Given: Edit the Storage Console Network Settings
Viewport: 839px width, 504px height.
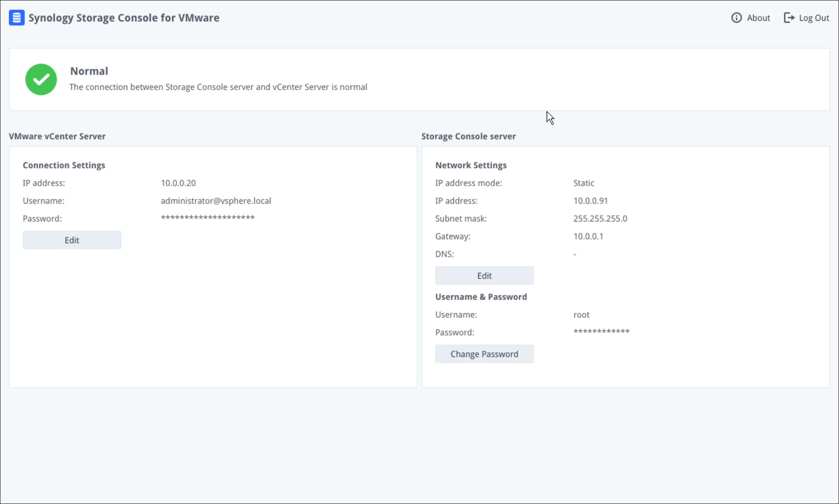Looking at the screenshot, I should coord(484,275).
